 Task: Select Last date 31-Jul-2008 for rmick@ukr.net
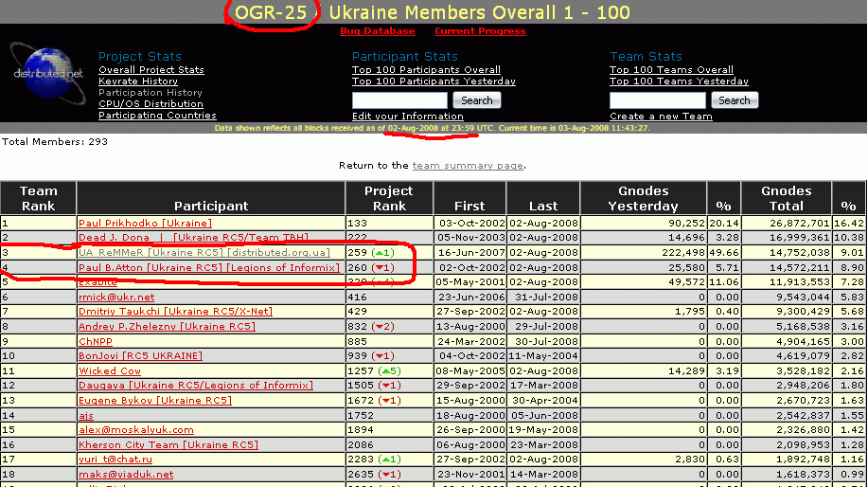point(546,298)
